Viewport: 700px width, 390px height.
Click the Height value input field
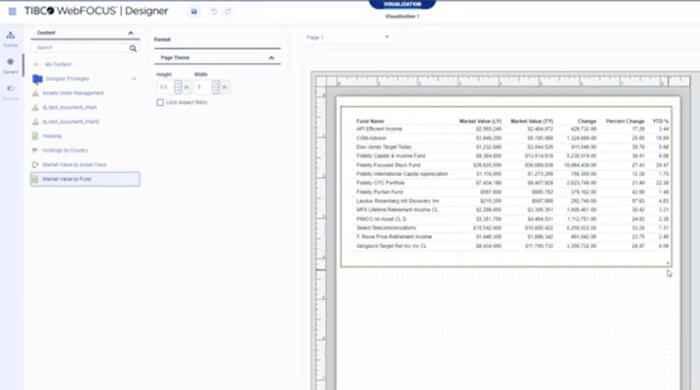point(165,87)
